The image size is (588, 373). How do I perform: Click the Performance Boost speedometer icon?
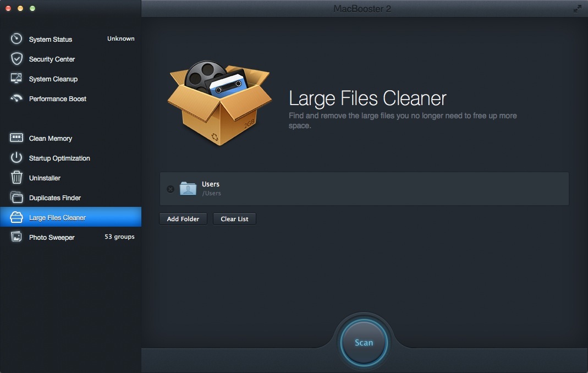click(16, 98)
